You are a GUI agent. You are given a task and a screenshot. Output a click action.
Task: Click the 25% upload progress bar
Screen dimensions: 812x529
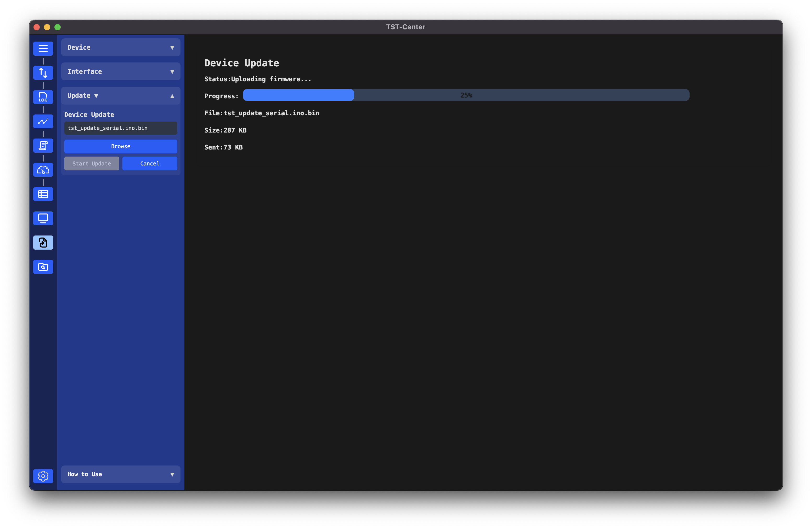click(466, 95)
